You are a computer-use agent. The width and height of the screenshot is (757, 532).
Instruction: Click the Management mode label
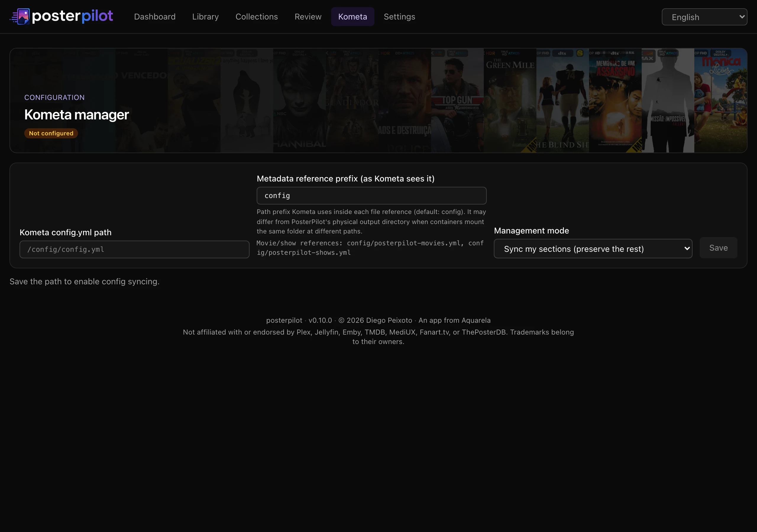(531, 231)
